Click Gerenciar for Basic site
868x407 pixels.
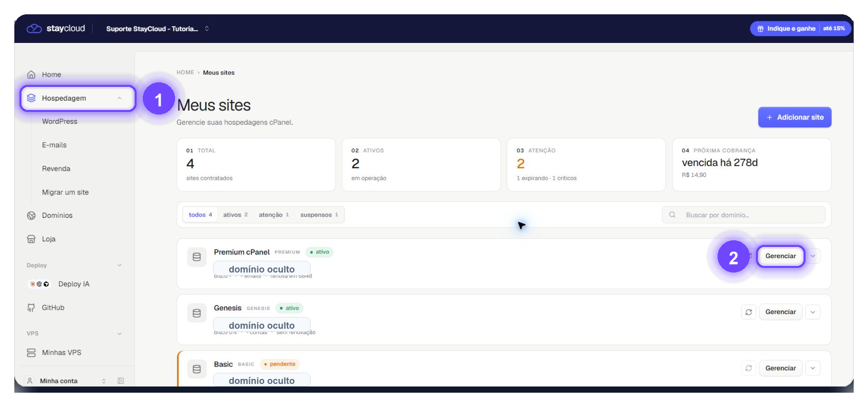pyautogui.click(x=780, y=368)
